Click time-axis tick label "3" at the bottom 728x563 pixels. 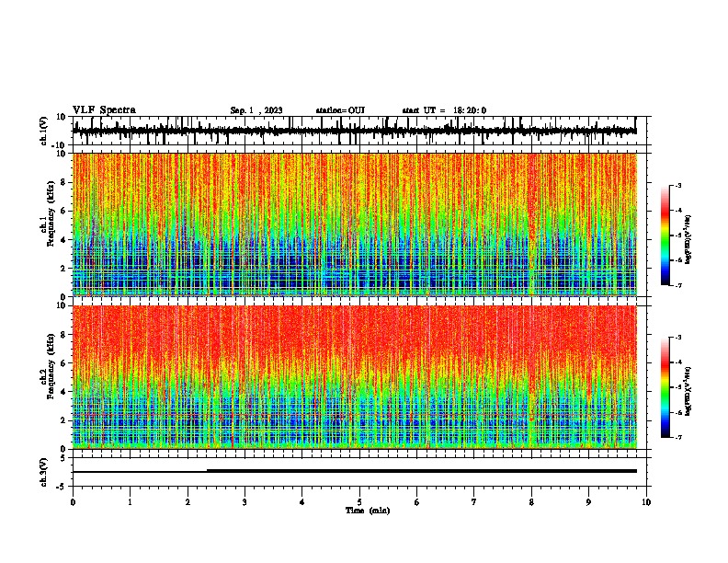245,502
